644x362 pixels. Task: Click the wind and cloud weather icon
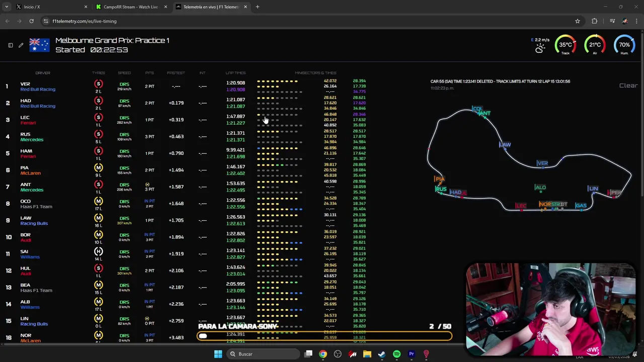tap(540, 48)
